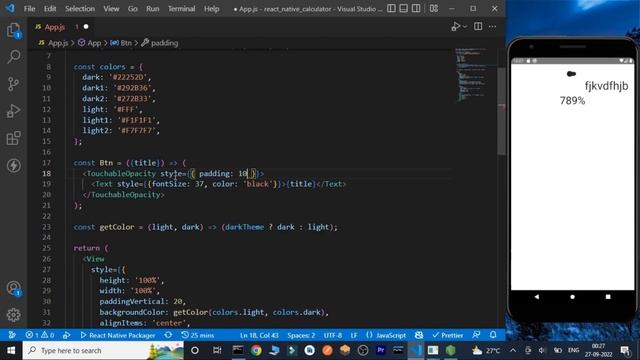Open the View menu
Image resolution: width=640 pixels, height=360 pixels.
click(111, 9)
